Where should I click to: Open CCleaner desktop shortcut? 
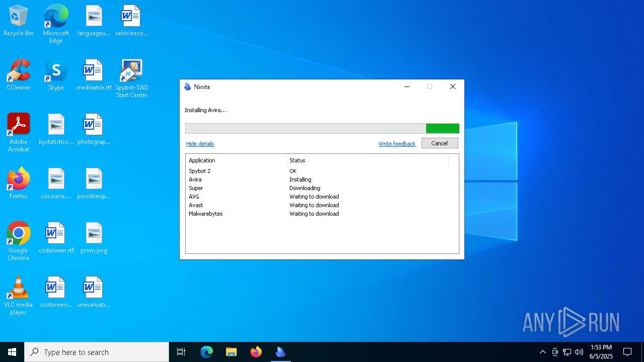[x=19, y=75]
